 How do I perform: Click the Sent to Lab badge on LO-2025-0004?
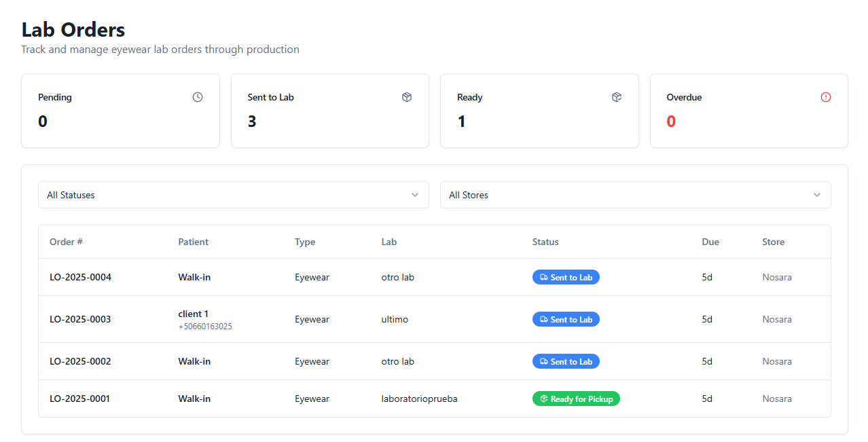[x=566, y=277]
